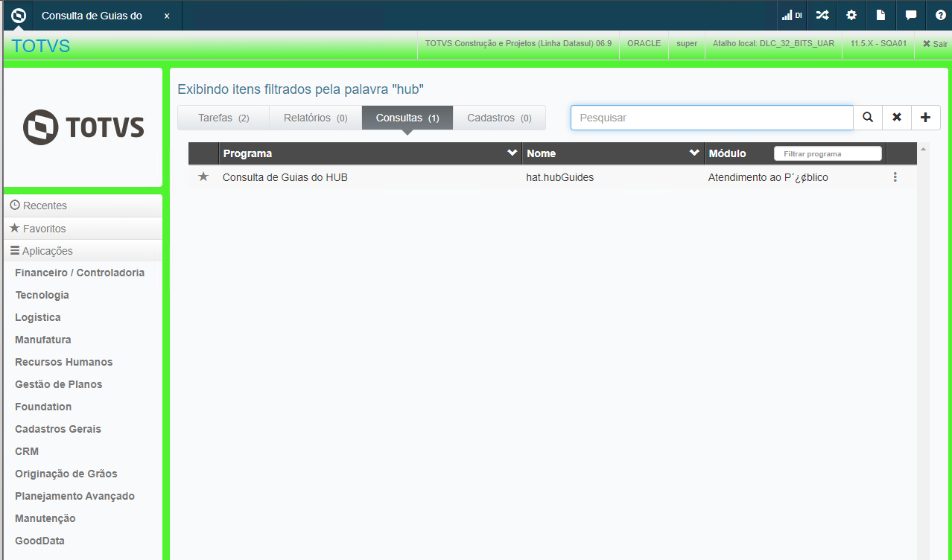Click Consulta de Guias do HUB program
952x560 pixels.
click(x=285, y=177)
